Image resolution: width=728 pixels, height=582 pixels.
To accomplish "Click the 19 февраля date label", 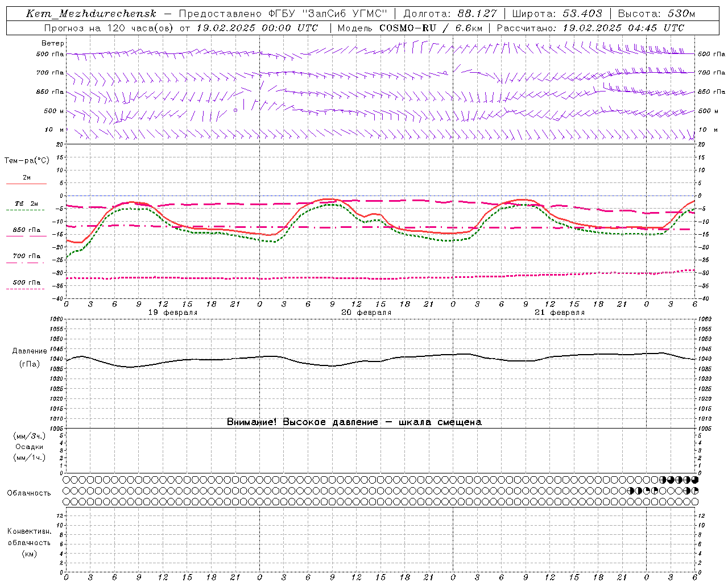I will 173,313.
